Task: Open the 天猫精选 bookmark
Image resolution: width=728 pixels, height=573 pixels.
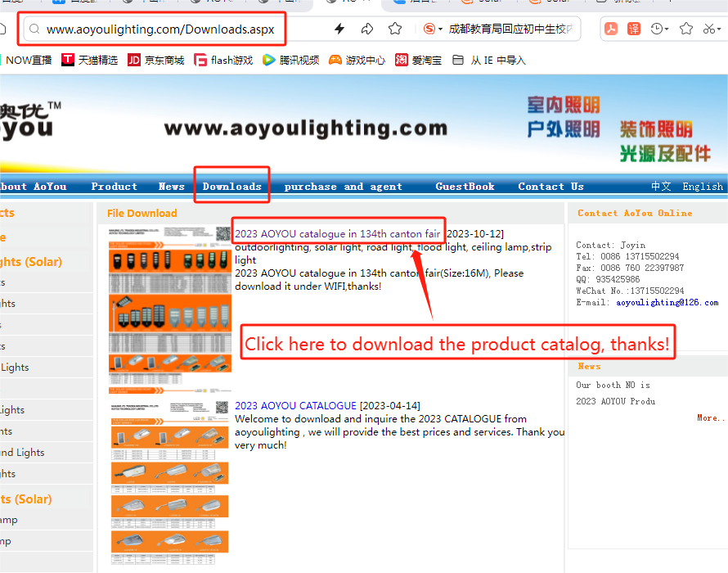Action: tap(89, 60)
